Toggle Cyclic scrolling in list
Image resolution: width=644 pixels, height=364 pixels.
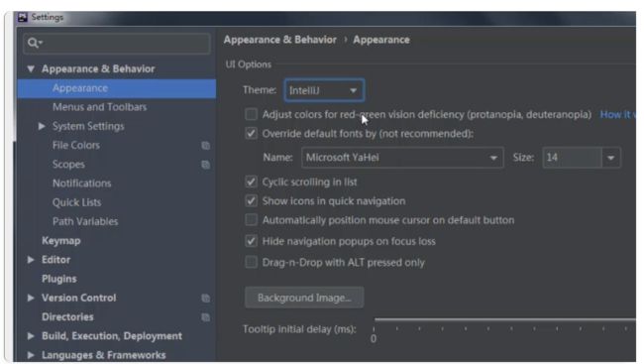point(251,182)
